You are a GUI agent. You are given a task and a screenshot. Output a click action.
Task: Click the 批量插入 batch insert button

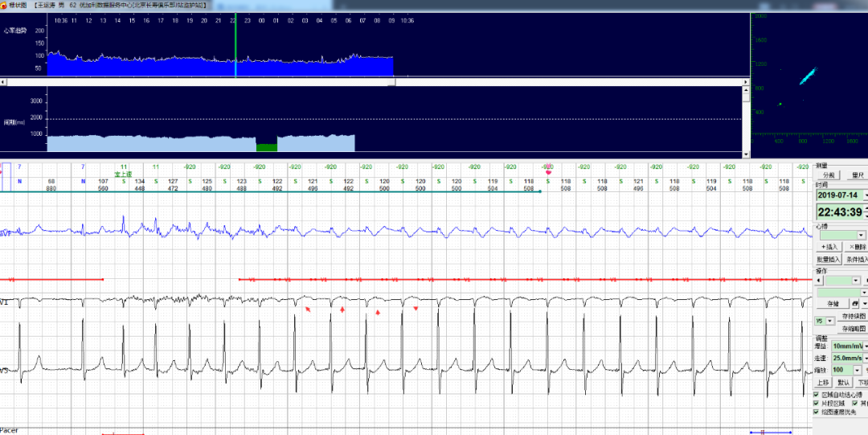click(829, 260)
